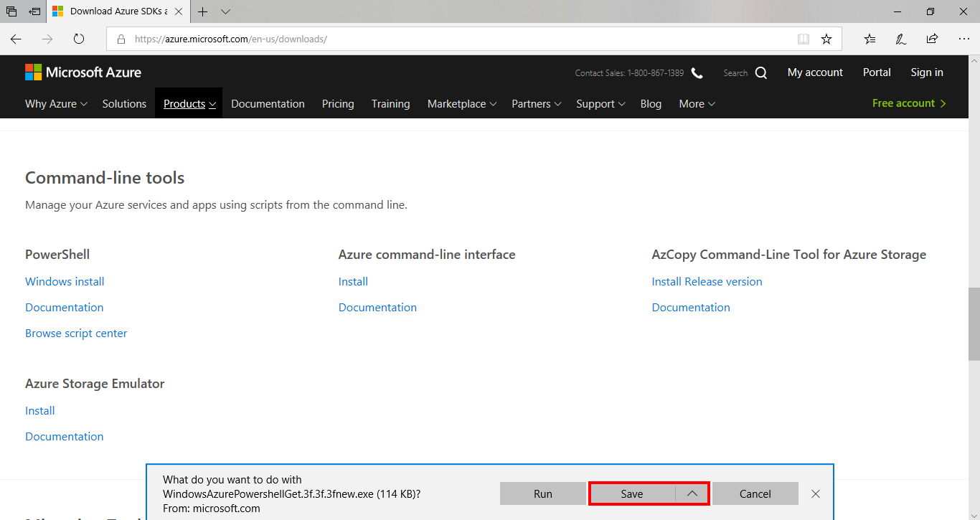Open a new tab with plus icon
Image resolution: width=980 pixels, height=520 pixels.
tap(203, 11)
